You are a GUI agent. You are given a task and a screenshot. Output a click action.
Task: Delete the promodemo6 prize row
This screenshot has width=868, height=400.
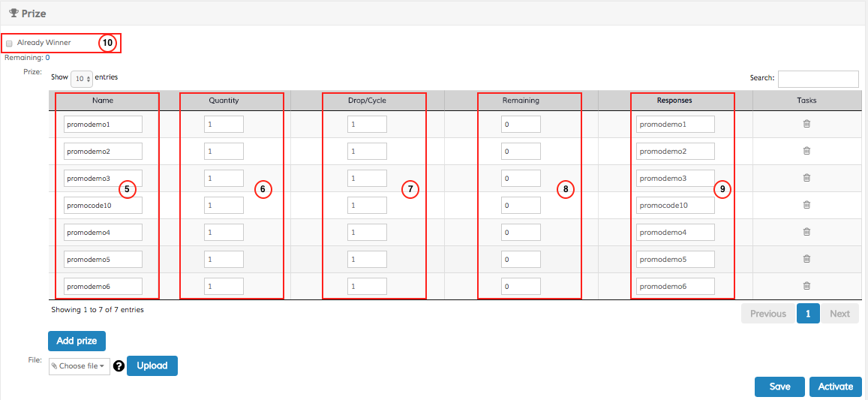(806, 286)
